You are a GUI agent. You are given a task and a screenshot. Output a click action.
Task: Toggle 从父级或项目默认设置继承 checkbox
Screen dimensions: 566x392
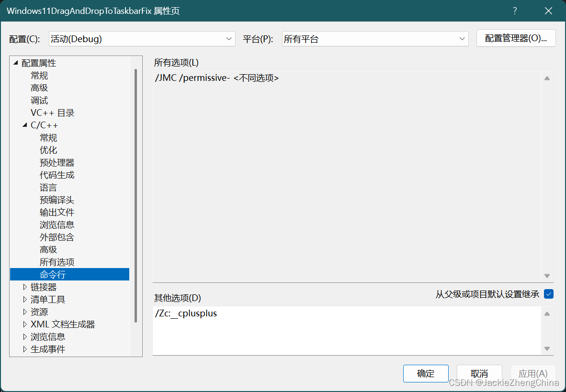click(x=549, y=294)
